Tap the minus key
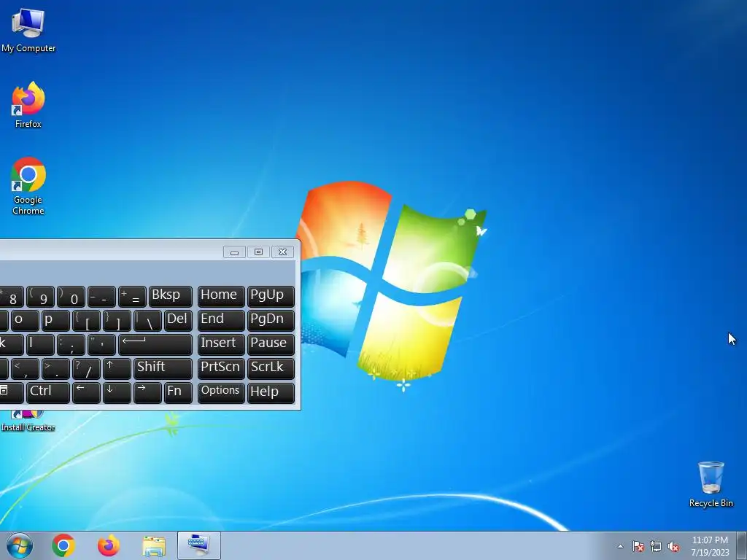The image size is (747, 560). click(101, 296)
